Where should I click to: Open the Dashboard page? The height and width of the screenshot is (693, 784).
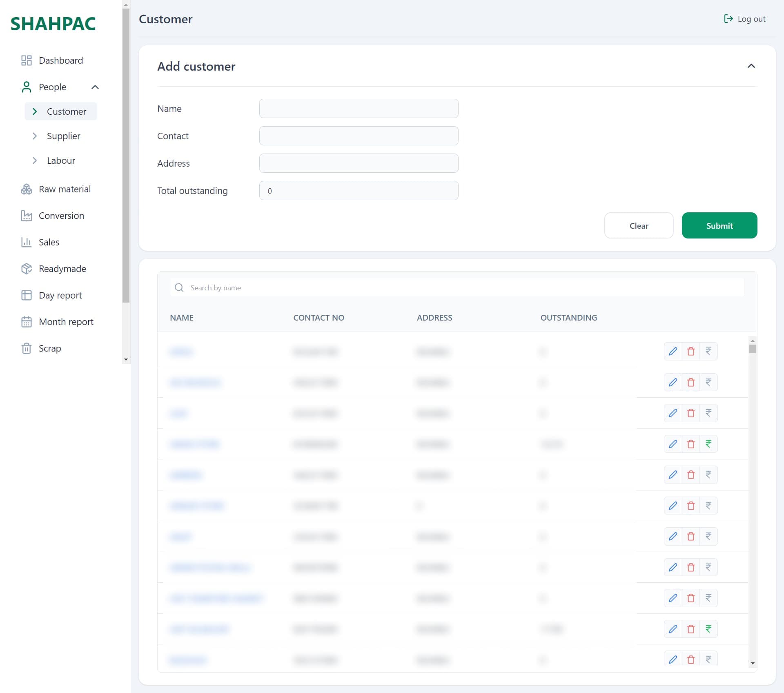point(60,60)
